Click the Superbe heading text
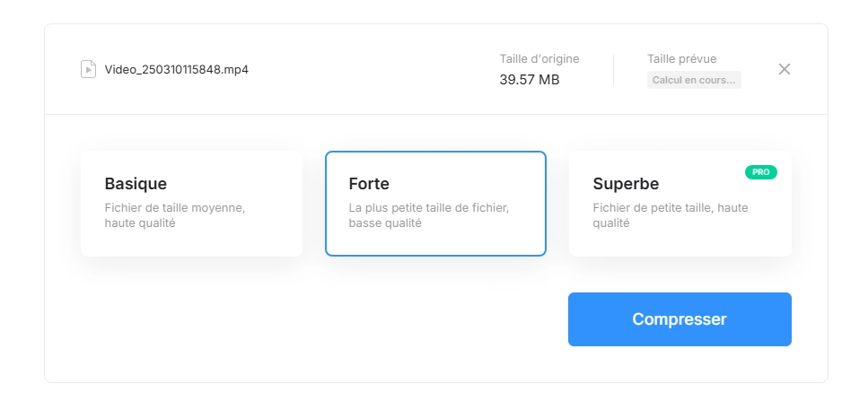Screen dimensions: 868x401 (626, 184)
